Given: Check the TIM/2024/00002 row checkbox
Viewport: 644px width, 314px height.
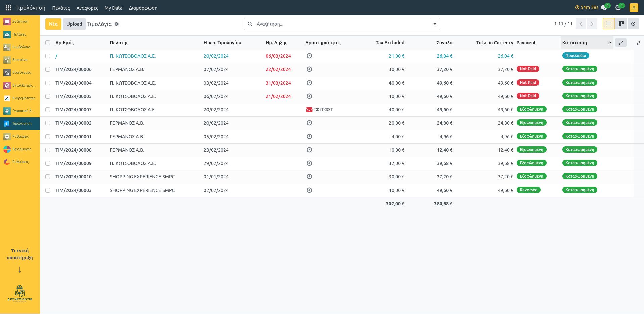Looking at the screenshot, I should (48, 123).
